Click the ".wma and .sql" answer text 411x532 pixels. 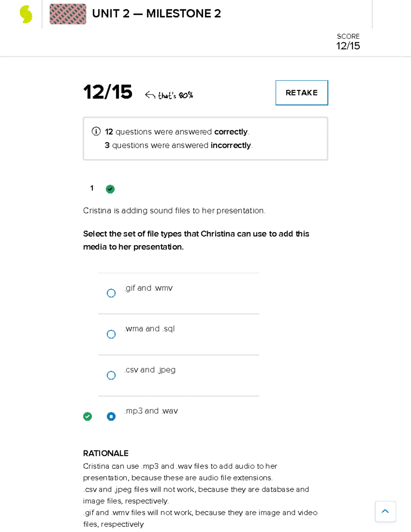pyautogui.click(x=150, y=329)
